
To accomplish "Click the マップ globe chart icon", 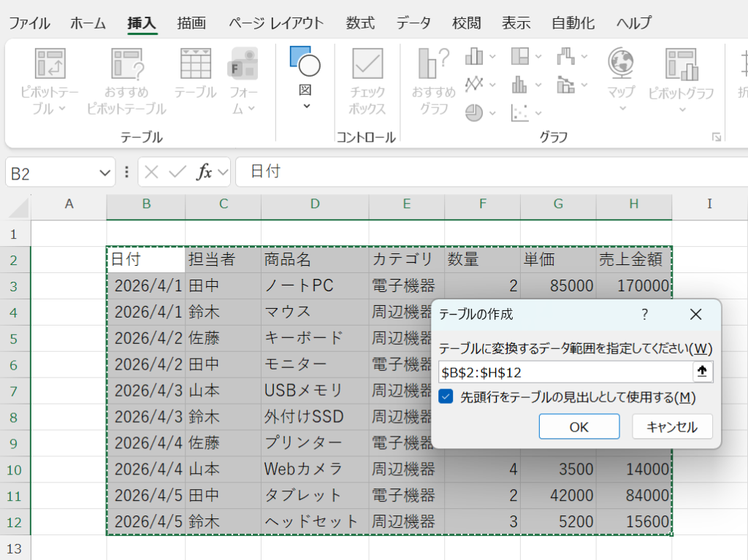I will point(621,64).
